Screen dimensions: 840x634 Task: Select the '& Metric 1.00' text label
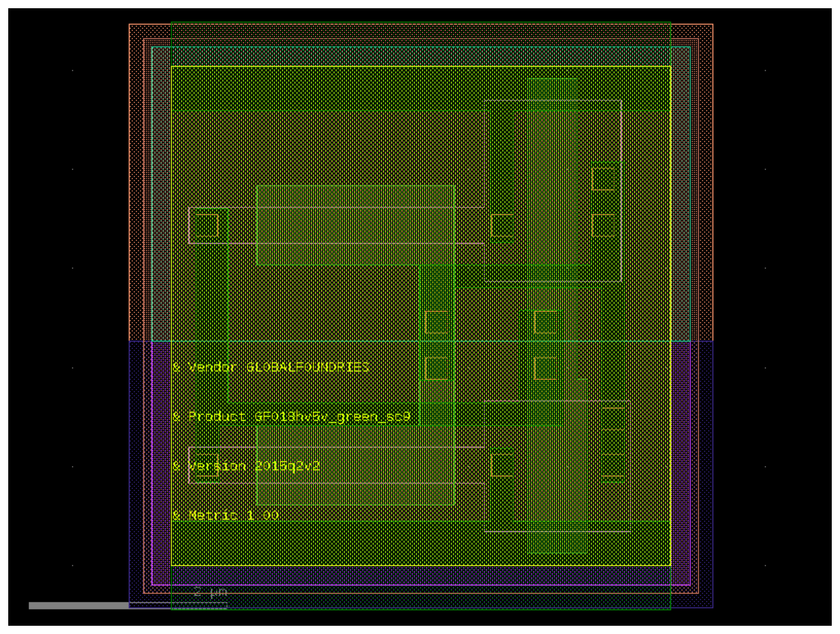click(x=226, y=515)
